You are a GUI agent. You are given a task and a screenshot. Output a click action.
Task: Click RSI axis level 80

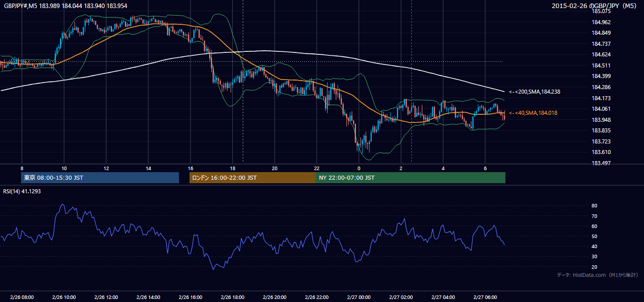(x=595, y=206)
